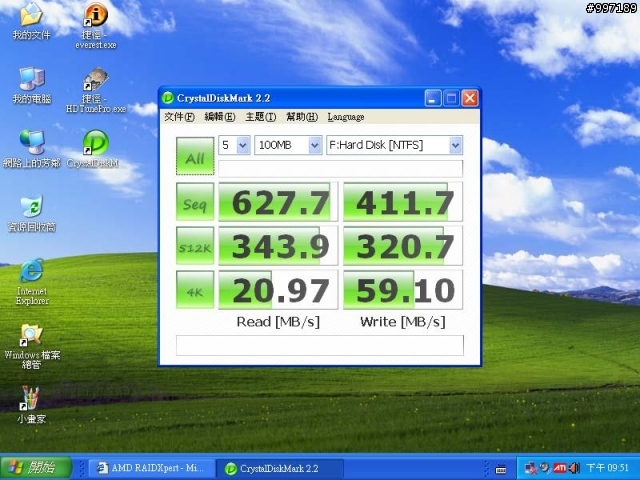
Task: Click the network connection tray icon
Action: [x=531, y=468]
